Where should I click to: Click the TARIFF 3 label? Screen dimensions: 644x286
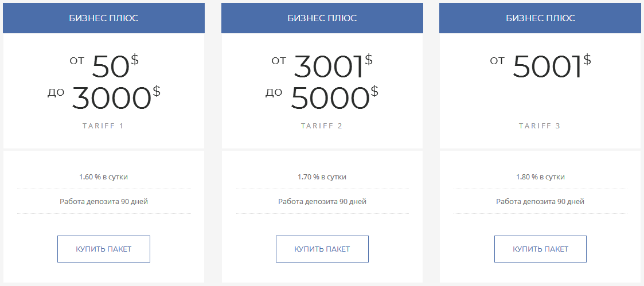point(540,126)
